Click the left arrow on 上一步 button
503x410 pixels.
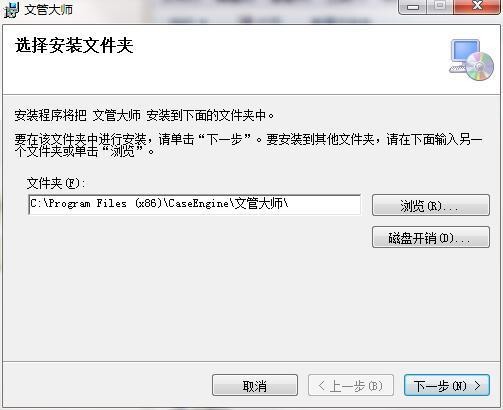322,386
